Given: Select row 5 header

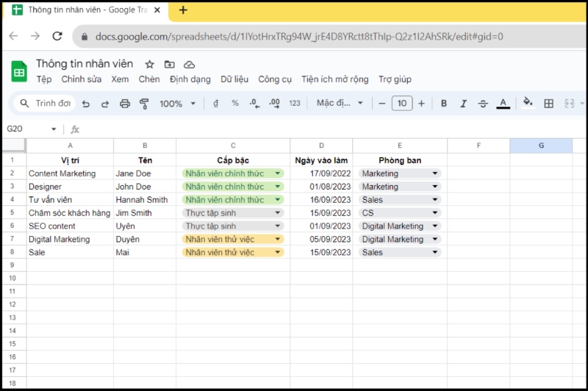Looking at the screenshot, I should 12,212.
